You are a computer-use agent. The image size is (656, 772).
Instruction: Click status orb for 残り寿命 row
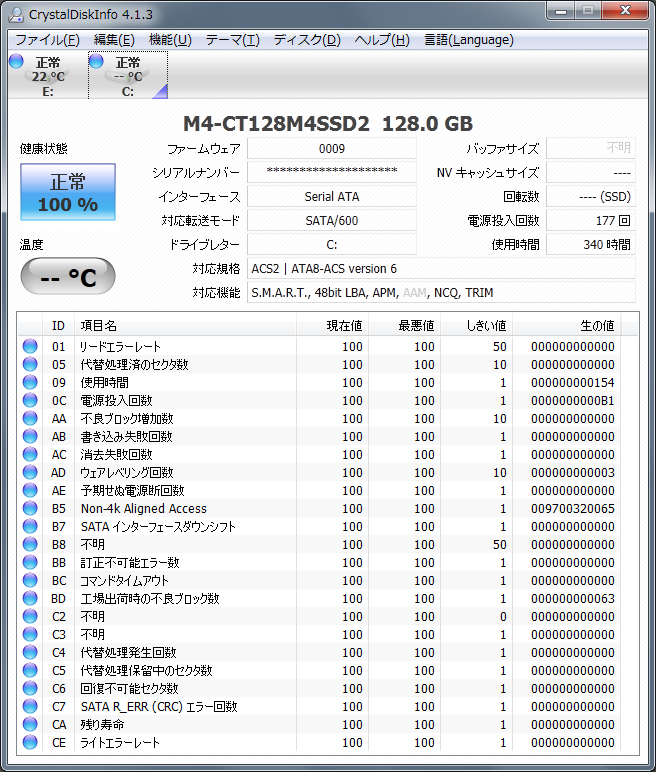click(30, 725)
